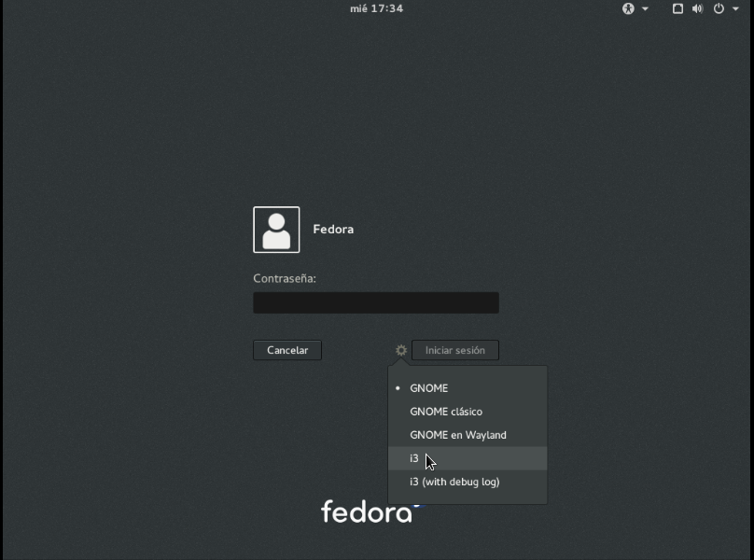Image resolution: width=754 pixels, height=560 pixels.
Task: Focus the Contraseña password field
Action: 376,302
